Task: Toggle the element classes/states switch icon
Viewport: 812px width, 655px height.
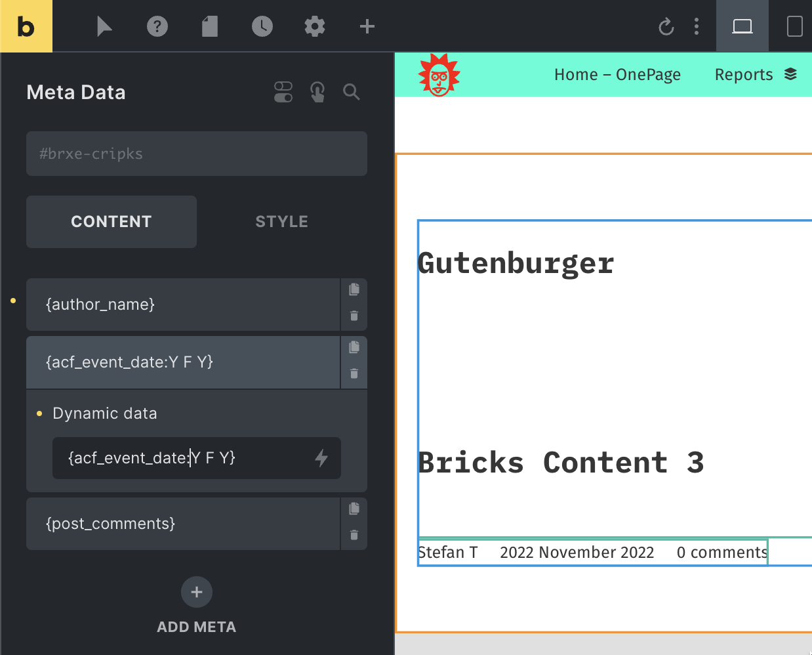Action: tap(283, 92)
